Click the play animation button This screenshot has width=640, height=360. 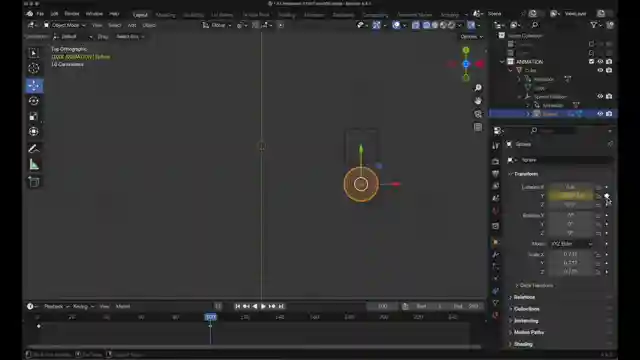point(263,306)
